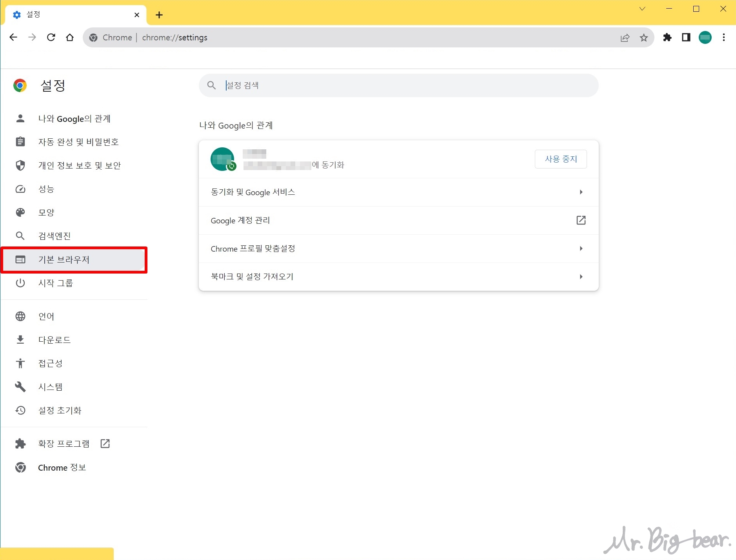Image resolution: width=736 pixels, height=560 pixels.
Task: Select 기본 브라우저 in sidebar
Action: click(x=75, y=259)
